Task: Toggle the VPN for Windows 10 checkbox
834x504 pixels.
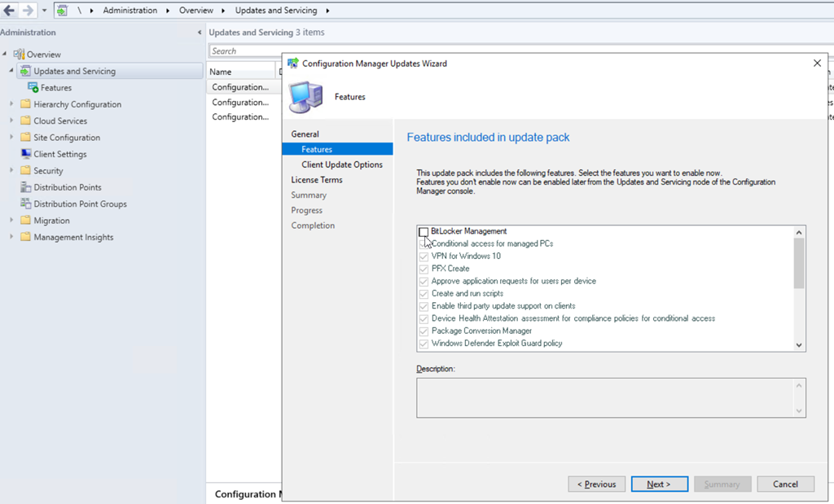Action: coord(424,256)
